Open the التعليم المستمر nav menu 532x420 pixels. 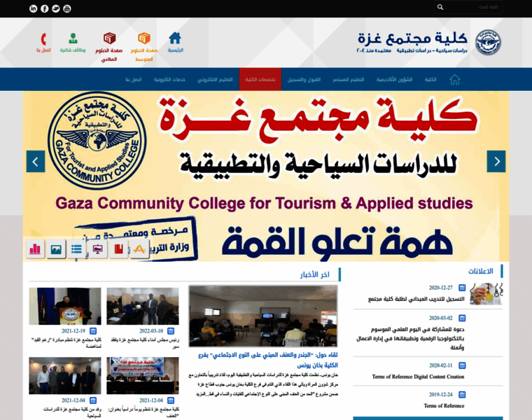pos(349,80)
